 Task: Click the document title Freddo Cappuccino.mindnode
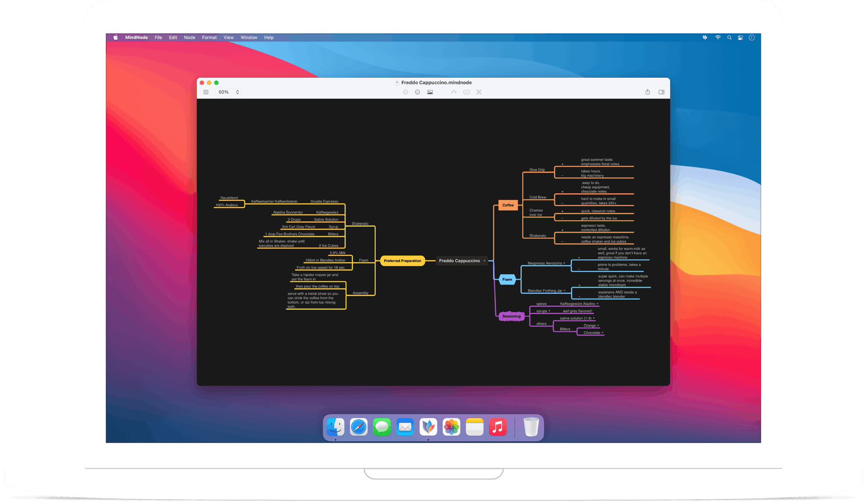click(436, 83)
